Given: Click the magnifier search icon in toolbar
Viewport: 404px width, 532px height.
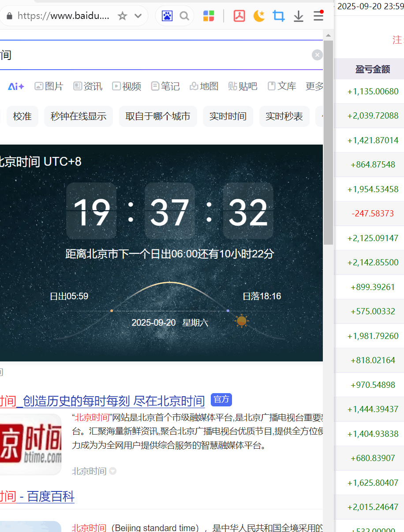Looking at the screenshot, I should coord(184,16).
